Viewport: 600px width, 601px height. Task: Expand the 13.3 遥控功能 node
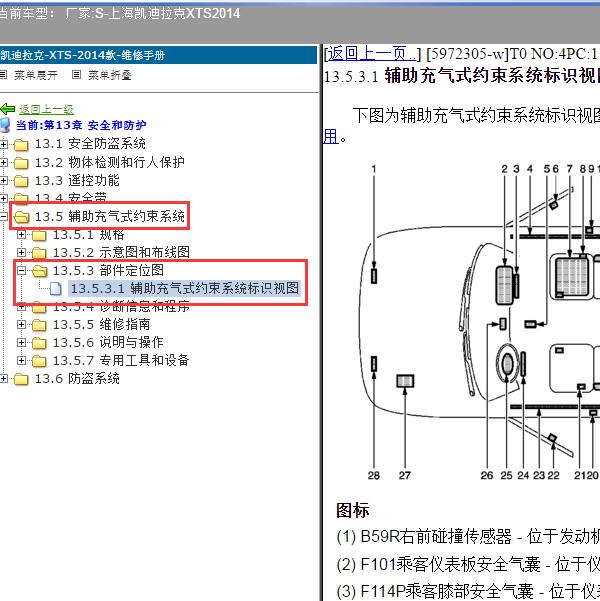[3, 180]
